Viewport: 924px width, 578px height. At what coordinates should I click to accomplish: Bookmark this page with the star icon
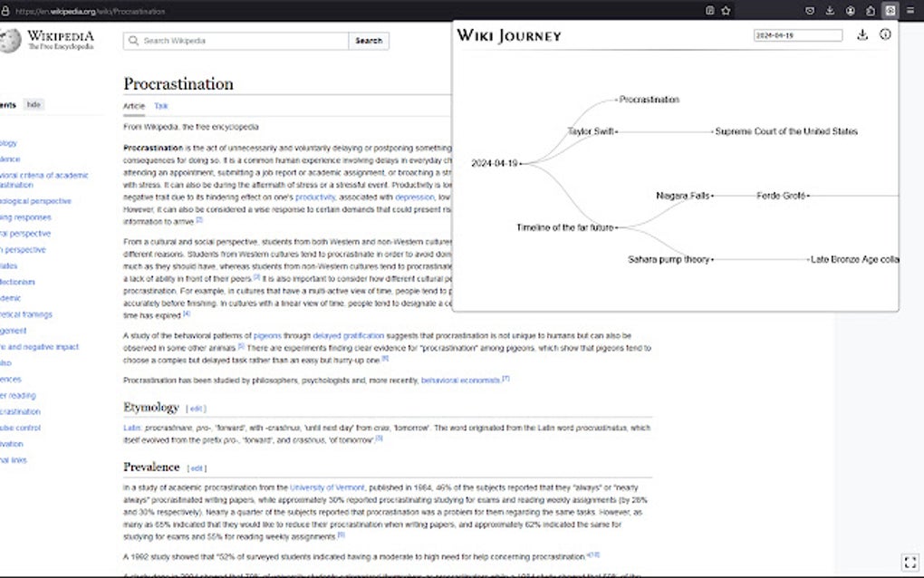coord(725,10)
